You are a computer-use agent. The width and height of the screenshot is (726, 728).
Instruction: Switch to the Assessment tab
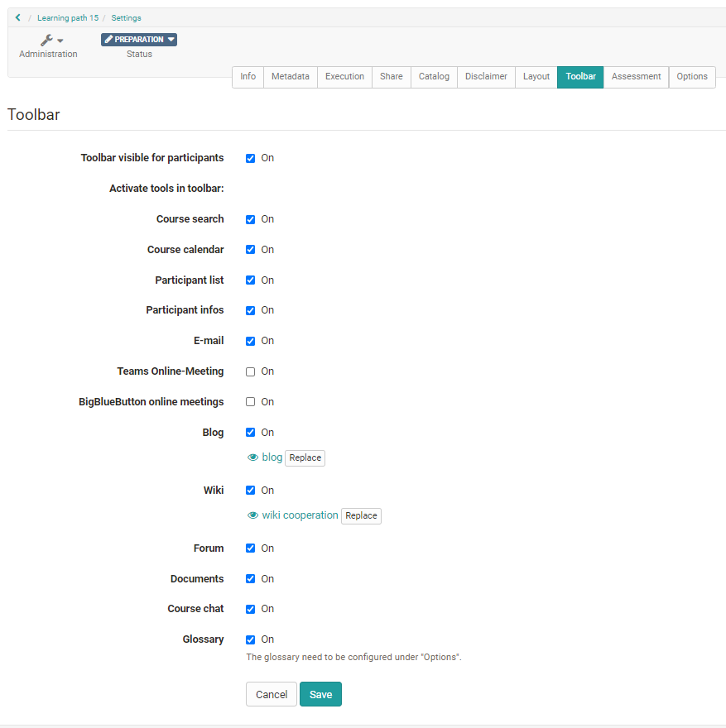[x=636, y=77]
